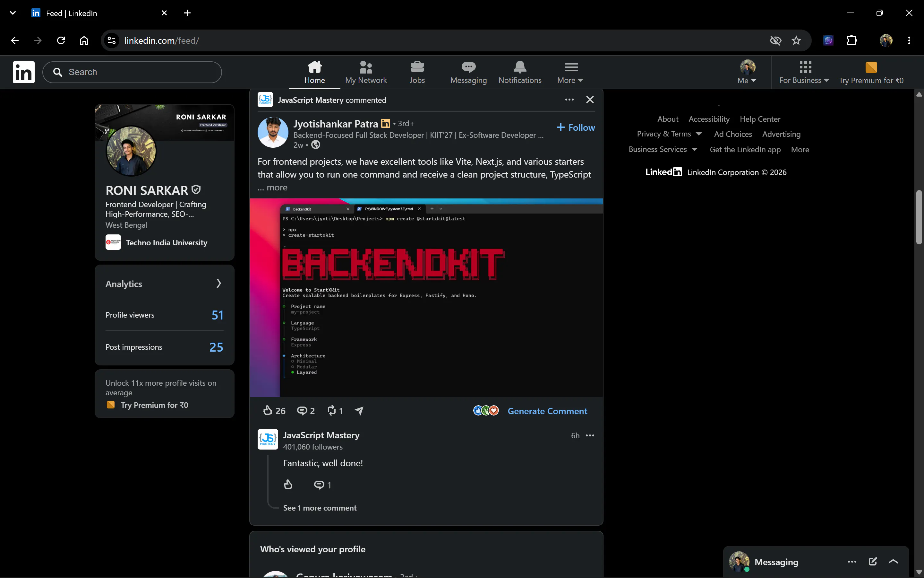
Task: Open the Jobs tab
Action: (x=417, y=72)
